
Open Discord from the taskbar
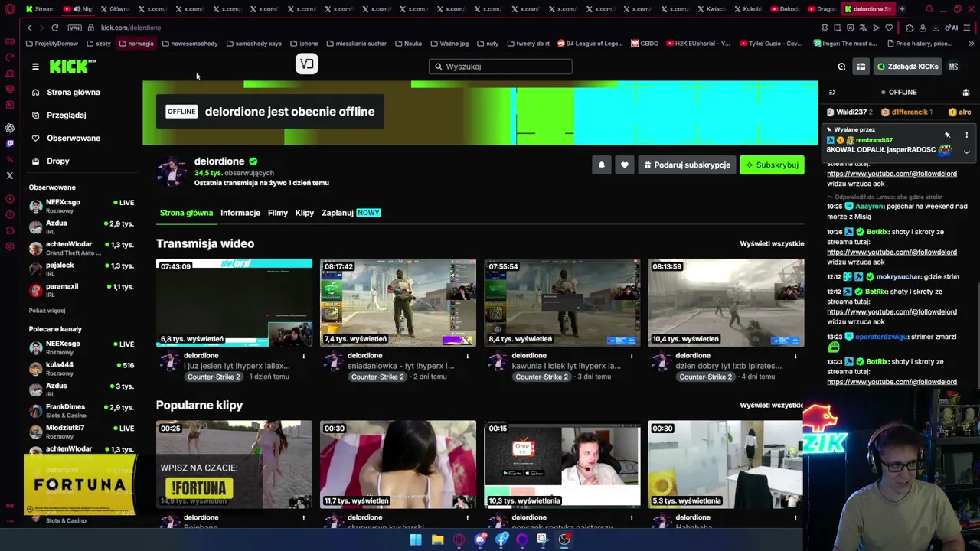coord(480,540)
